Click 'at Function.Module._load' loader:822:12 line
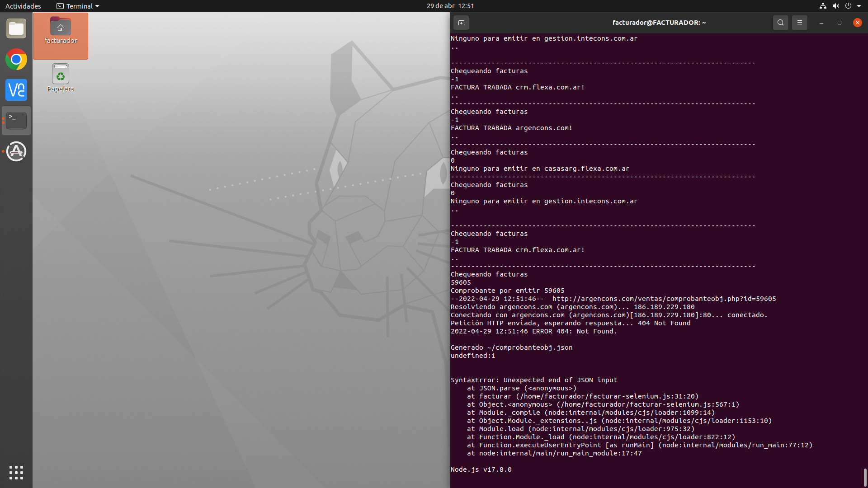Viewport: 868px width, 488px height. point(601,437)
